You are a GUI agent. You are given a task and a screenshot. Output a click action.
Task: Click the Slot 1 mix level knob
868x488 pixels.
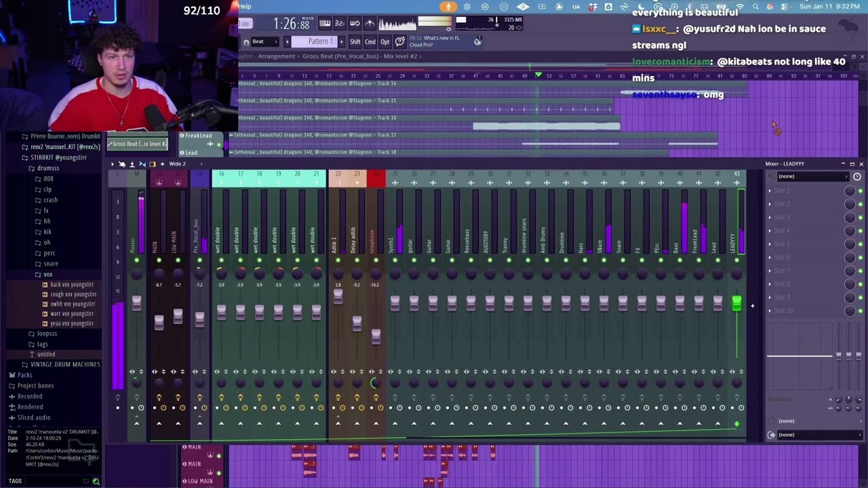point(850,190)
